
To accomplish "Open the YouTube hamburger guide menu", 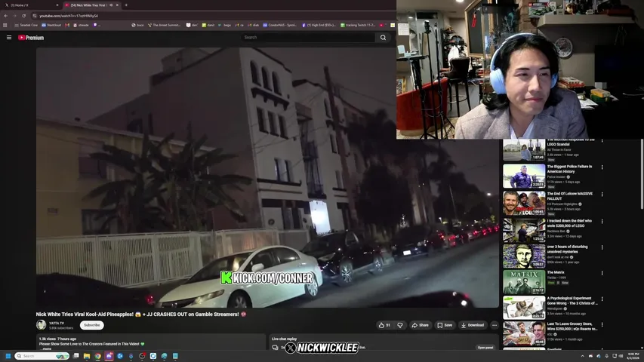I will [9, 38].
